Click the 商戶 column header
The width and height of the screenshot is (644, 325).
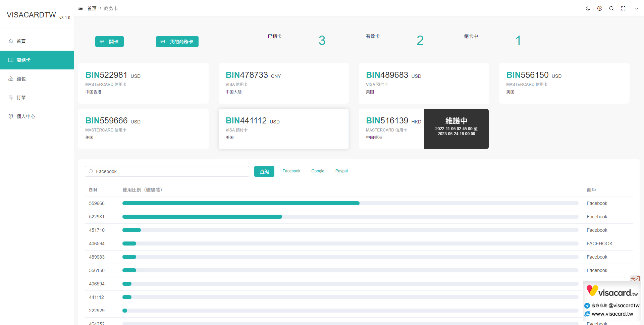[x=591, y=190]
